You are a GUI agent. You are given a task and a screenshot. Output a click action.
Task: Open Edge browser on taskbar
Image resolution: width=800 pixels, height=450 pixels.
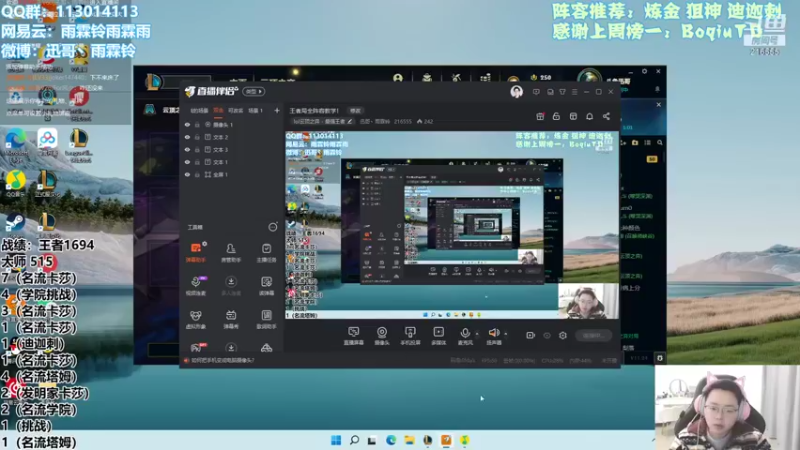pyautogui.click(x=391, y=440)
